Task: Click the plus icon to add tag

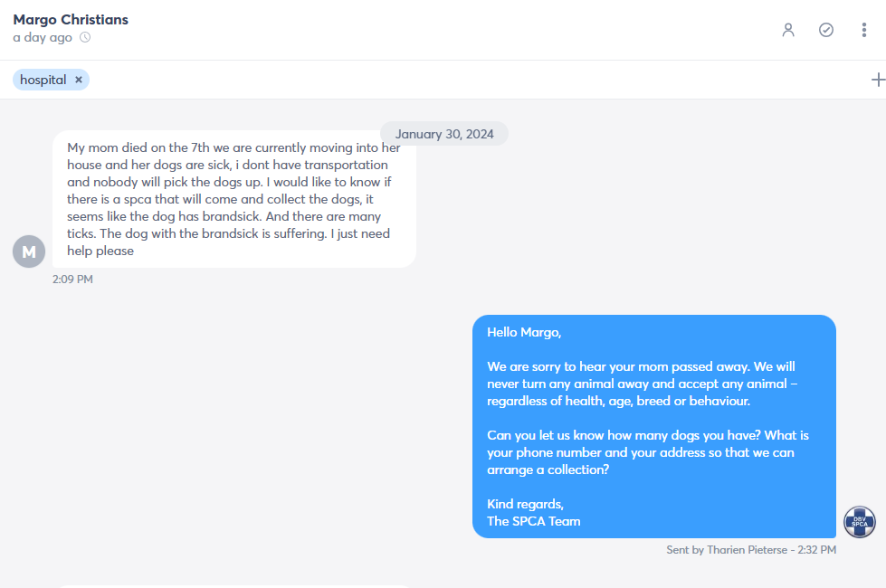Action: point(878,80)
